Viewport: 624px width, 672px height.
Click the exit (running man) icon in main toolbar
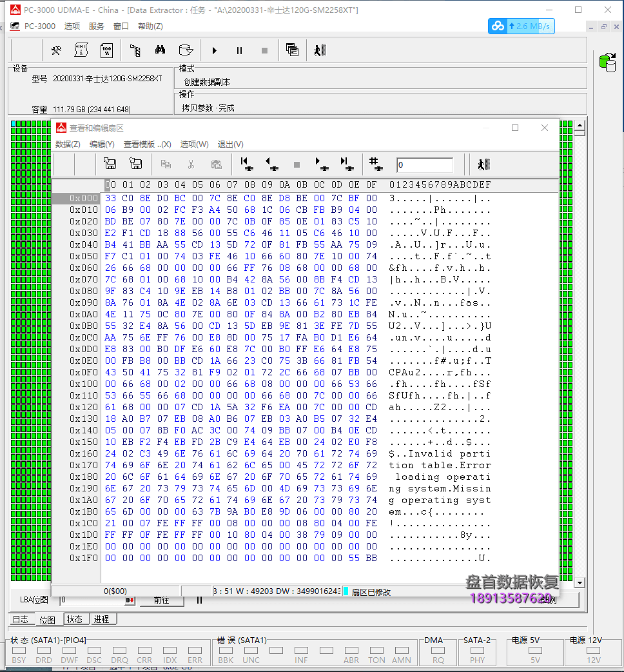click(320, 50)
